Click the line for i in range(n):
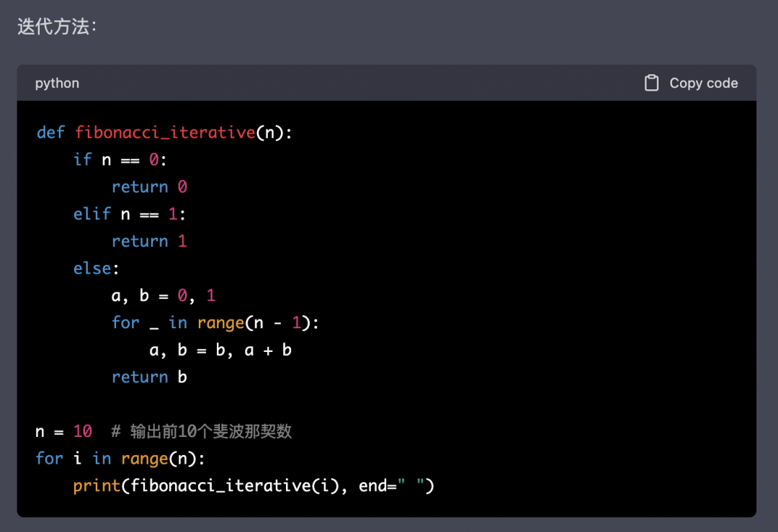This screenshot has height=532, width=778. 120,459
